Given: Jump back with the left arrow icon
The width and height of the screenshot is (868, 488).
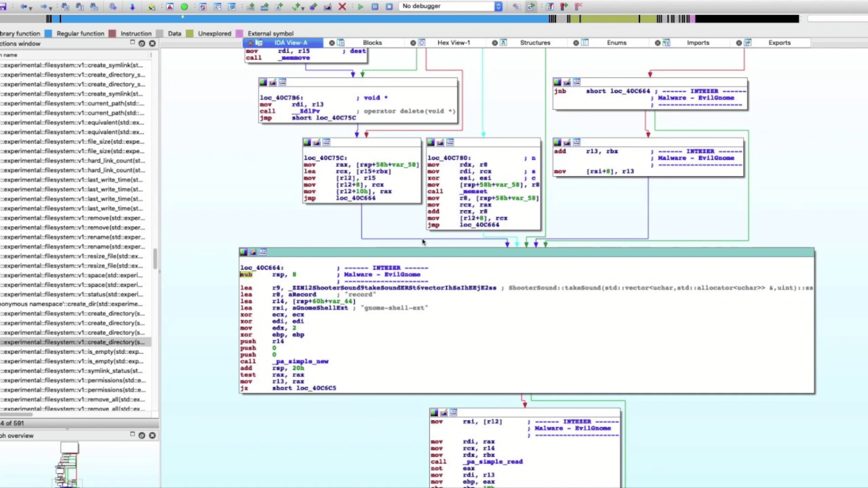Looking at the screenshot, I should 23,7.
